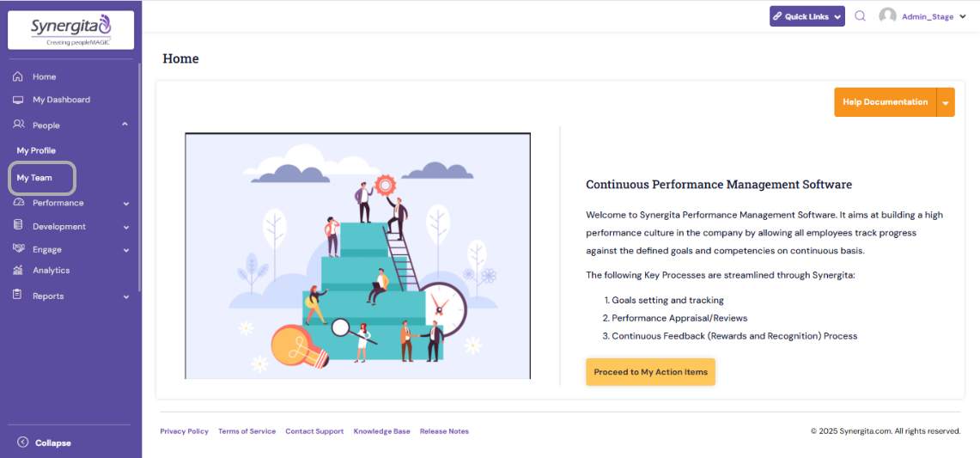Image resolution: width=980 pixels, height=458 pixels.
Task: Click the Performance Appraisal/Reviews item
Action: pos(679,318)
